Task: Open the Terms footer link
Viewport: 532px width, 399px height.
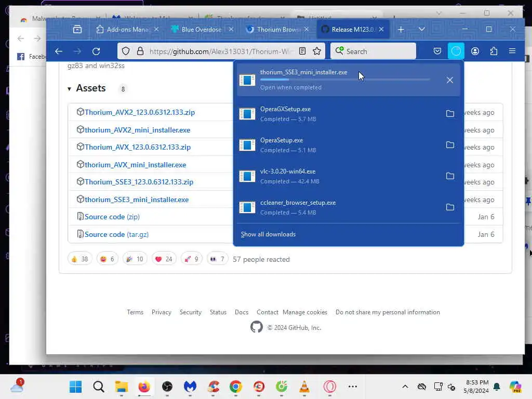Action: tap(135, 312)
